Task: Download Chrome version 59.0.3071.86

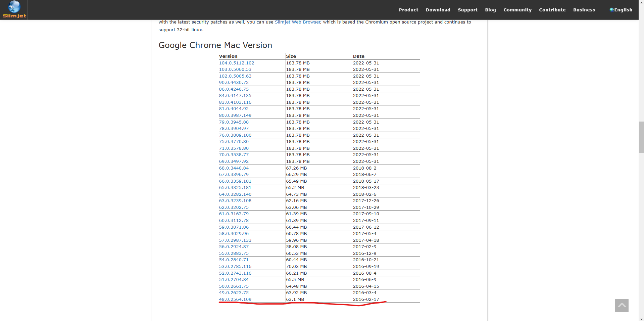Action: [x=234, y=227]
